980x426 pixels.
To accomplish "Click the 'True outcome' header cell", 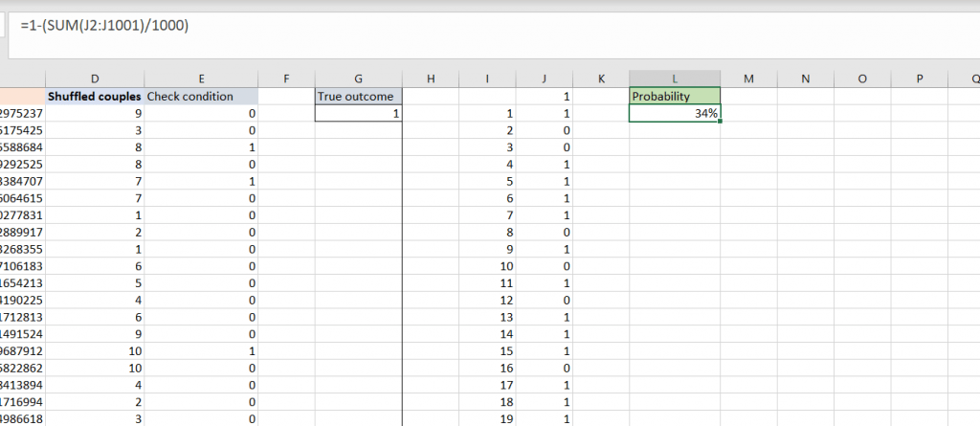I will click(x=358, y=96).
